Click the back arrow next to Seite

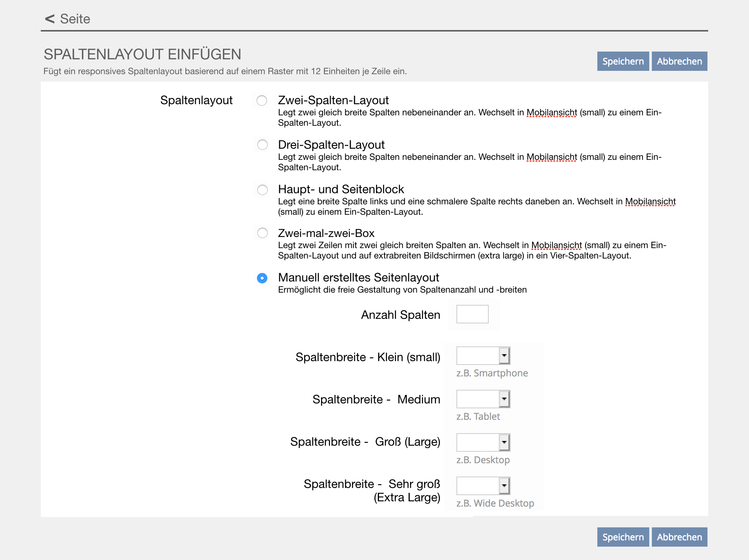click(50, 19)
